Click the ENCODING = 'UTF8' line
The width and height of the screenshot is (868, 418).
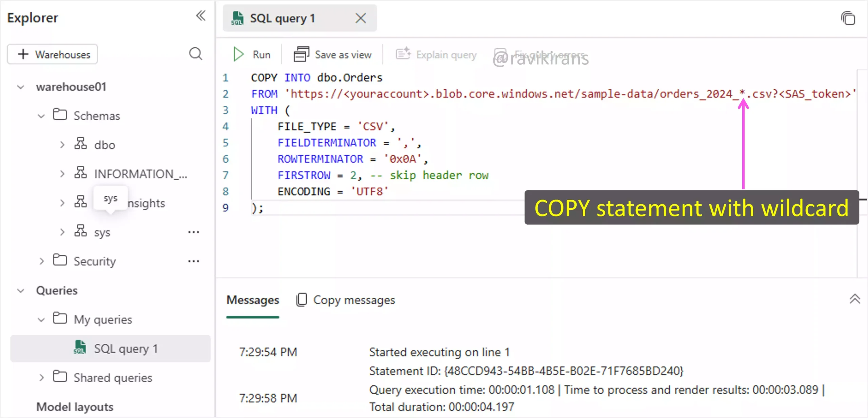point(333,192)
